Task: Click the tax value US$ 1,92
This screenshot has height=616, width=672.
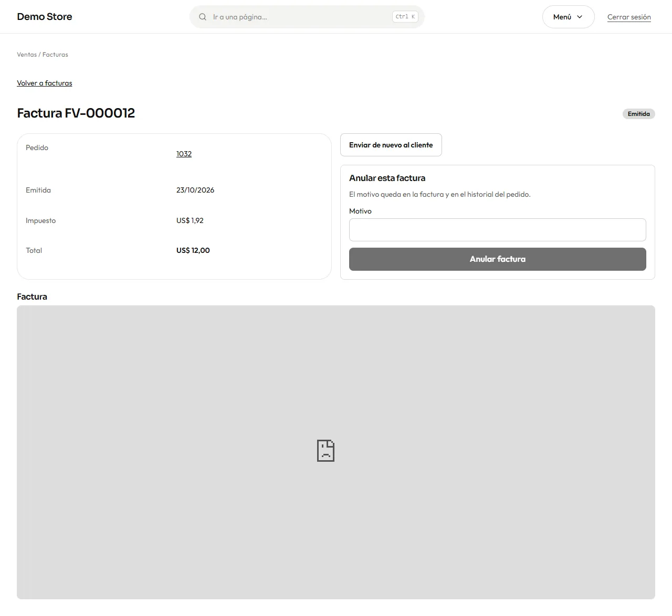Action: click(190, 220)
